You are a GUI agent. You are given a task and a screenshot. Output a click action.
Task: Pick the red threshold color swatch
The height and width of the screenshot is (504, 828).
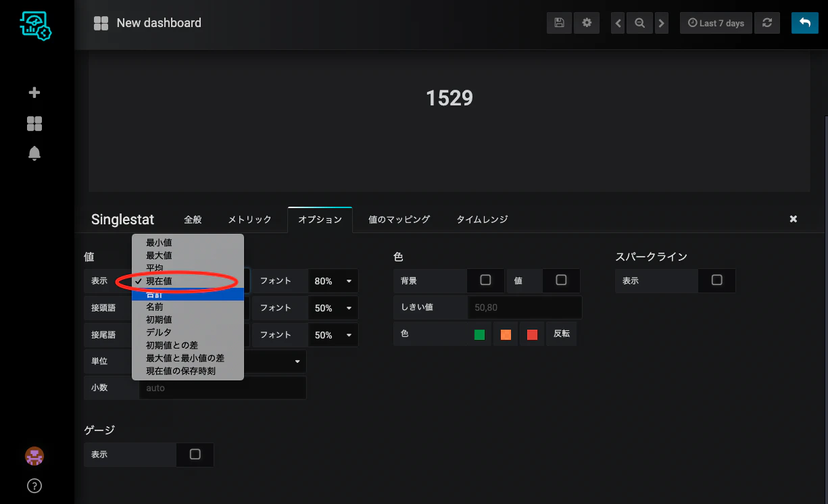[532, 334]
